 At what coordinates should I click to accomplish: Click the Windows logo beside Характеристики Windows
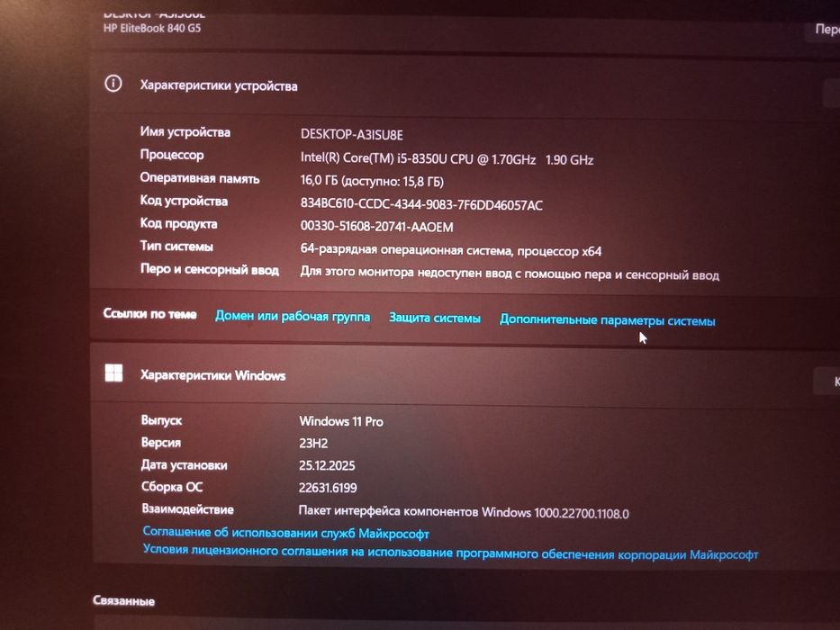pos(113,373)
